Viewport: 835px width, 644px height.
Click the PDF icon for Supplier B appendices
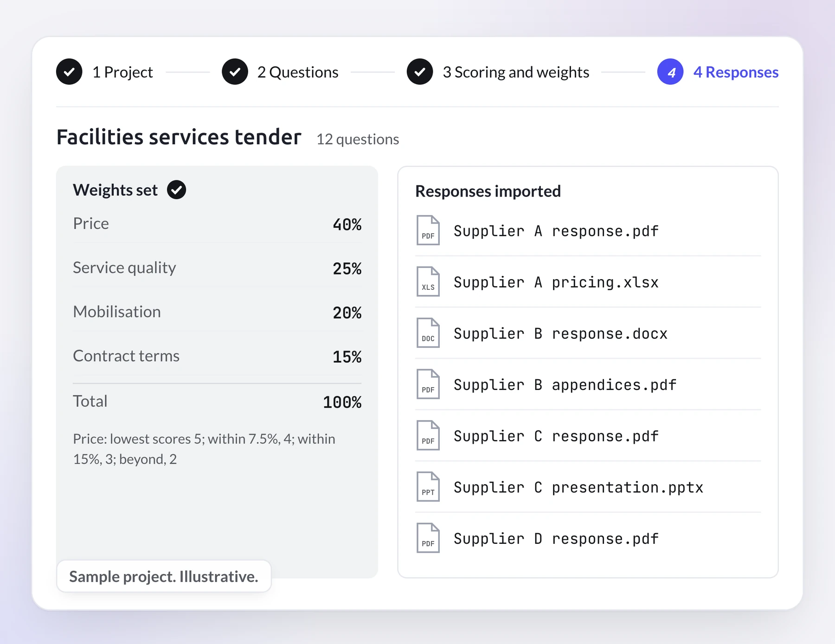point(428,384)
